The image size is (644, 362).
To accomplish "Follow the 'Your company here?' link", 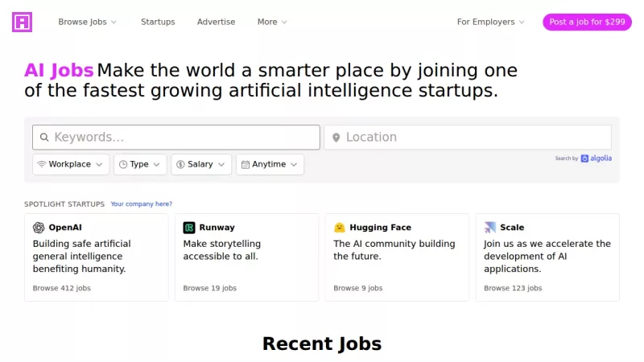I will 142,204.
